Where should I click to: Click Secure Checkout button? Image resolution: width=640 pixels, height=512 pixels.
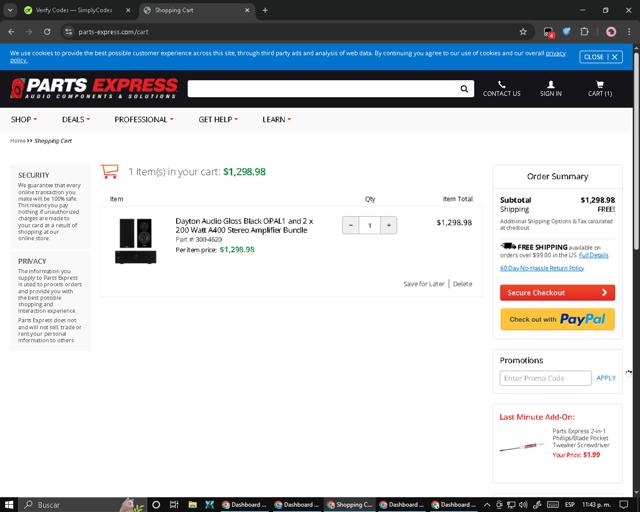pos(557,292)
